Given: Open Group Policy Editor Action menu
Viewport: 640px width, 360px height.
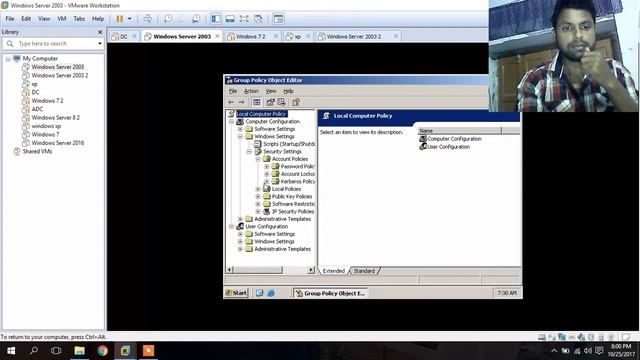Looking at the screenshot, I should tap(251, 91).
